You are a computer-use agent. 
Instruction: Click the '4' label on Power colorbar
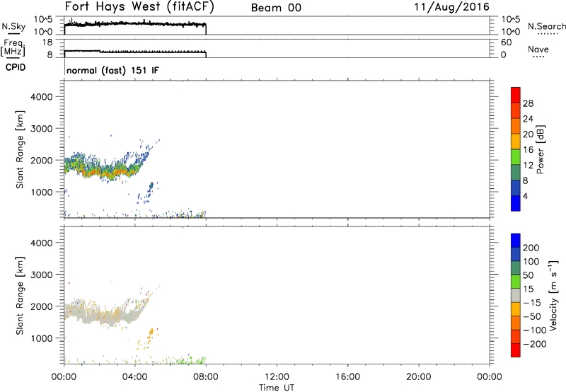[x=525, y=196]
